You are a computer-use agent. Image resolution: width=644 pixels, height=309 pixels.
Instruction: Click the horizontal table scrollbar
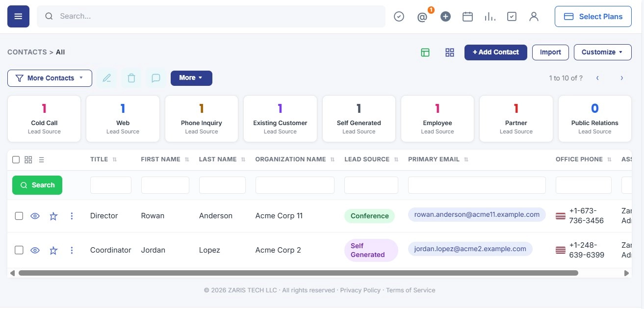coord(298,273)
